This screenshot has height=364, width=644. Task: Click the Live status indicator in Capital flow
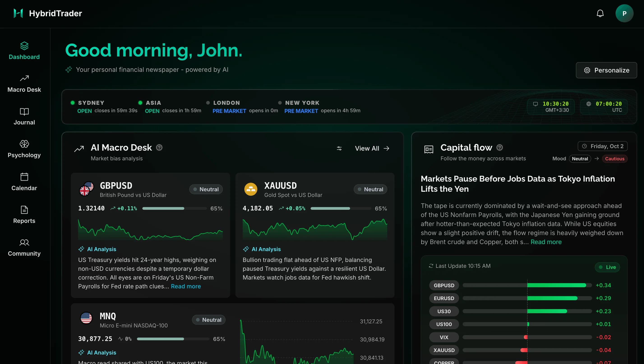click(x=607, y=267)
